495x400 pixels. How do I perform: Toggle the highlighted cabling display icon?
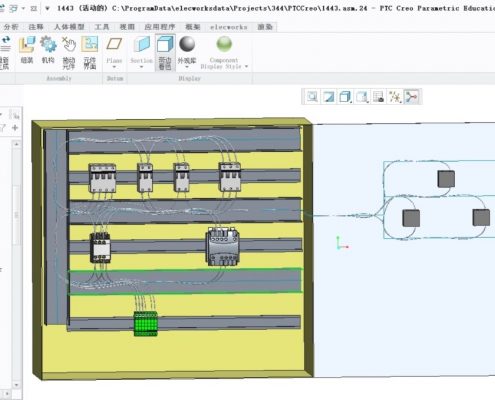pos(411,97)
